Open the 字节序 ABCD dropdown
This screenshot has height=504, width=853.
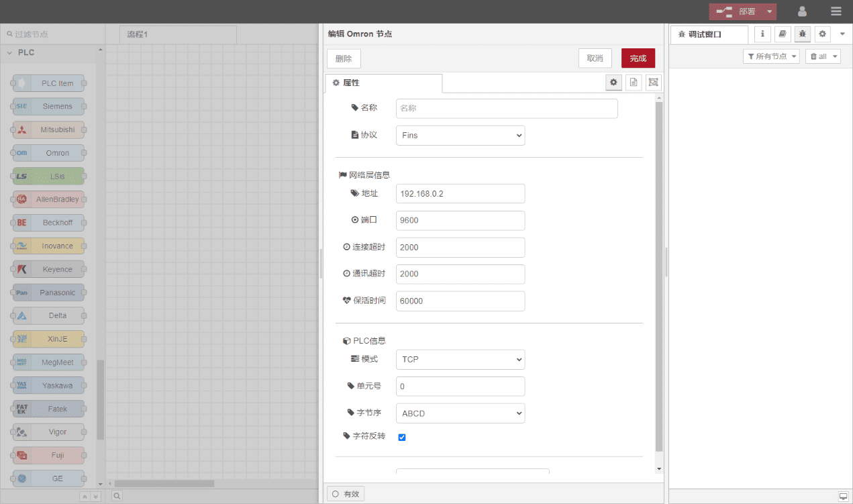460,413
